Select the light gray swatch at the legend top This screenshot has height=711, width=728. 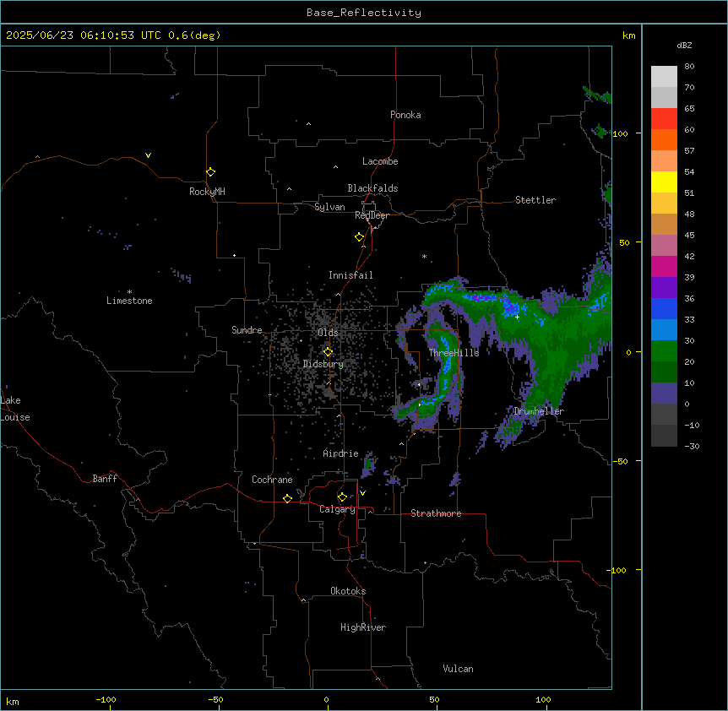(664, 77)
